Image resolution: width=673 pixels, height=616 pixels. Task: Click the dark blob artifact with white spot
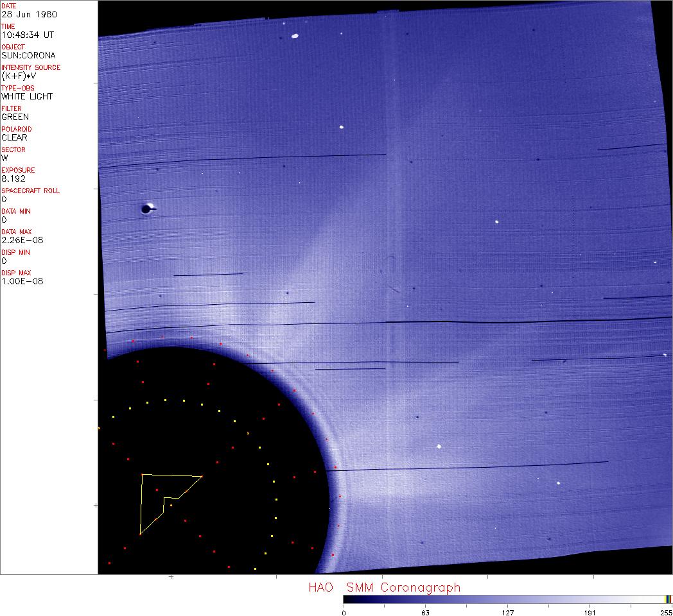pos(148,208)
